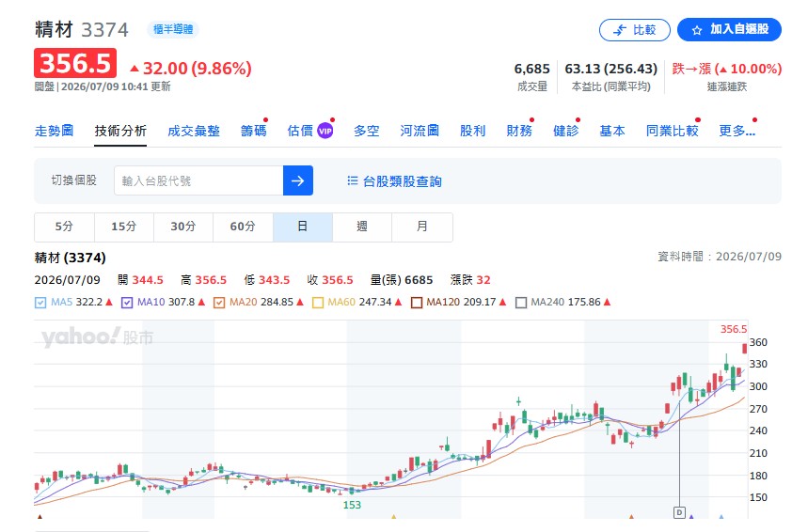
Task: Open 河流圖 tab
Action: pyautogui.click(x=420, y=131)
